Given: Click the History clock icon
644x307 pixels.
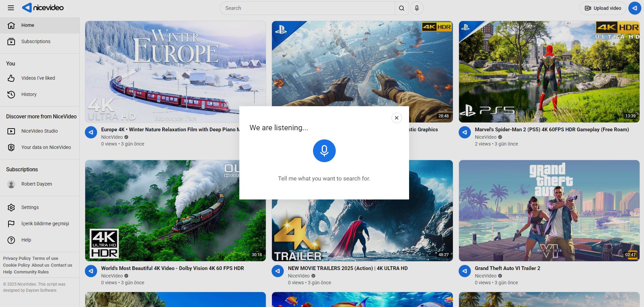Looking at the screenshot, I should click(x=11, y=94).
